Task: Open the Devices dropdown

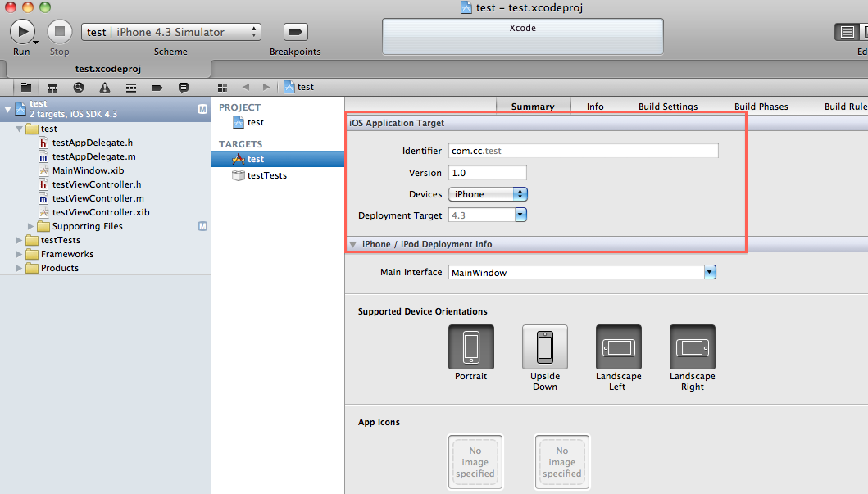Action: [488, 194]
